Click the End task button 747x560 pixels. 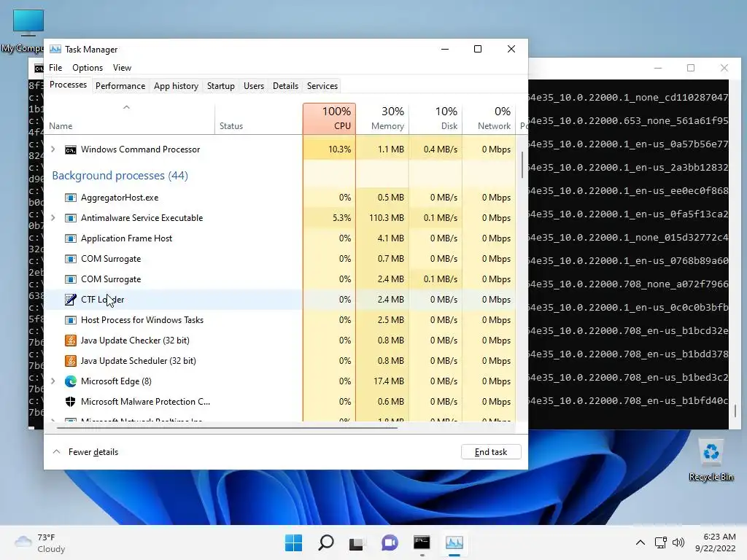[x=491, y=452]
